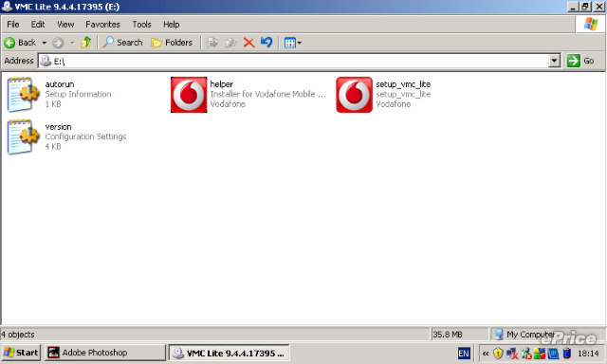Click the Move To toolbar icon

point(212,43)
